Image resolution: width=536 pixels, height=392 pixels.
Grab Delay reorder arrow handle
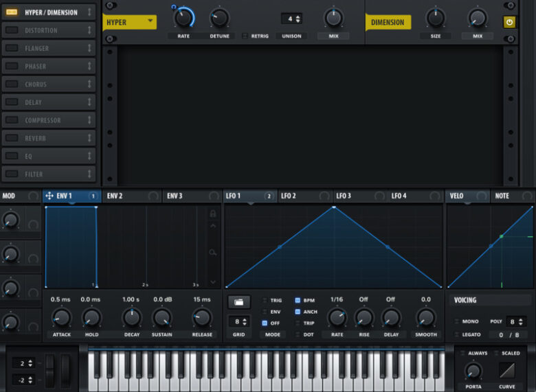pyautogui.click(x=89, y=102)
